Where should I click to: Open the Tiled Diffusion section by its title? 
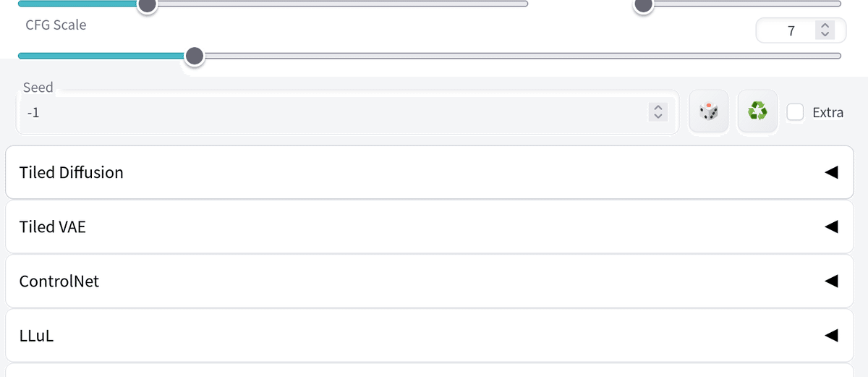tap(72, 172)
